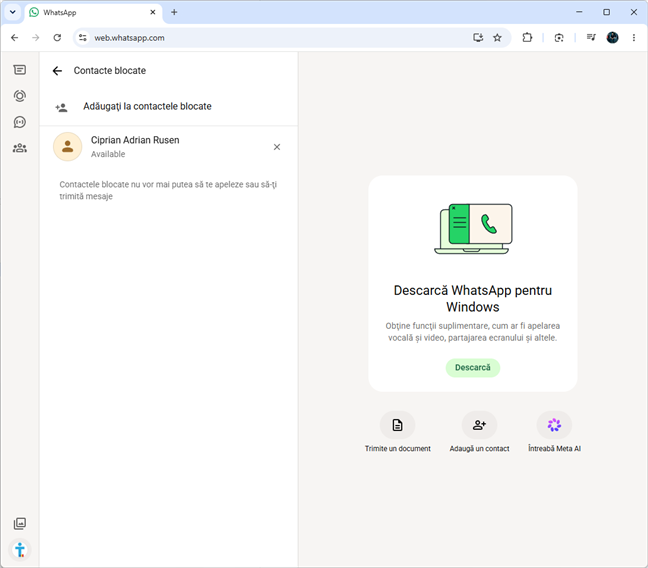Click the Trimite un document label
Image resolution: width=648 pixels, height=568 pixels.
398,449
